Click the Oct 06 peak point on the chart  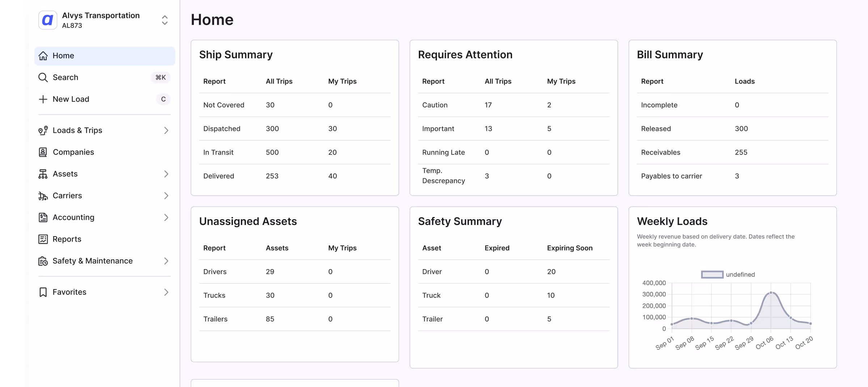click(x=771, y=293)
